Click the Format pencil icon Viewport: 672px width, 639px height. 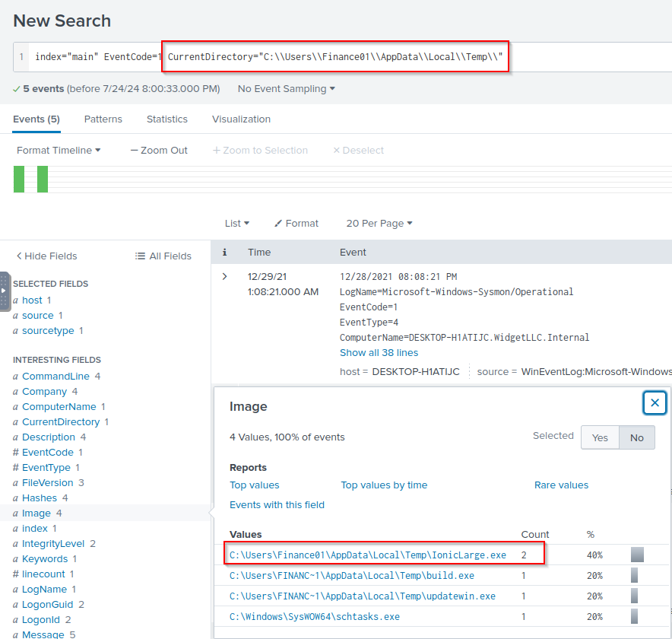click(x=278, y=224)
